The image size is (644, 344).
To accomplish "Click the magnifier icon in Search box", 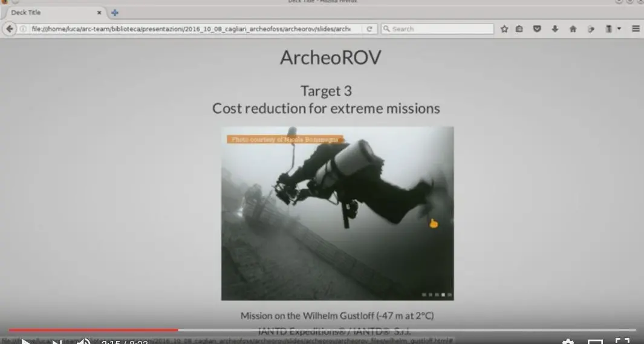I will pyautogui.click(x=386, y=29).
